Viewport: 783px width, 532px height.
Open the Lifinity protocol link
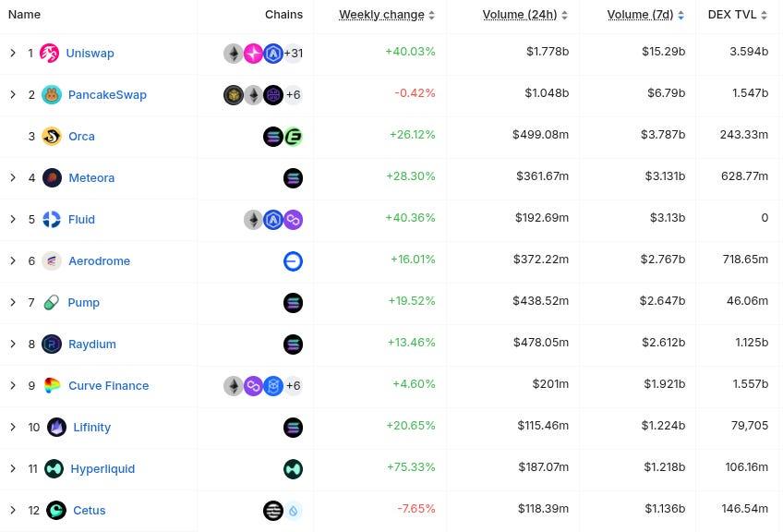coord(91,427)
